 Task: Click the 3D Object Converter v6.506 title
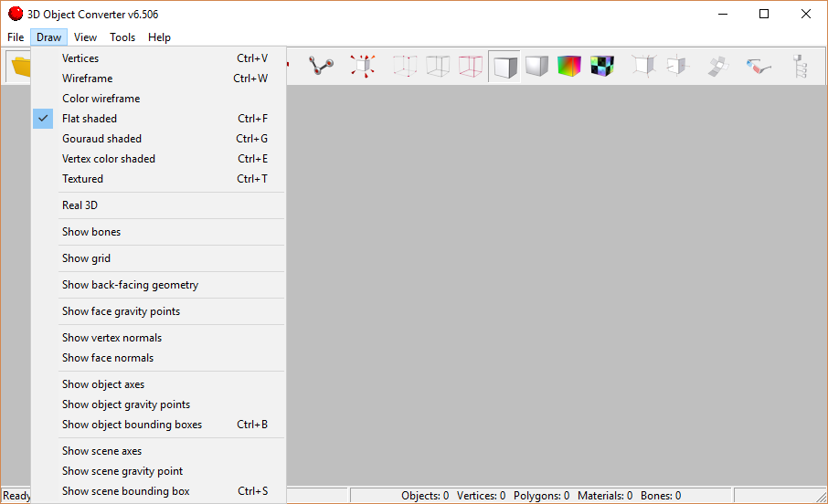tap(93, 15)
